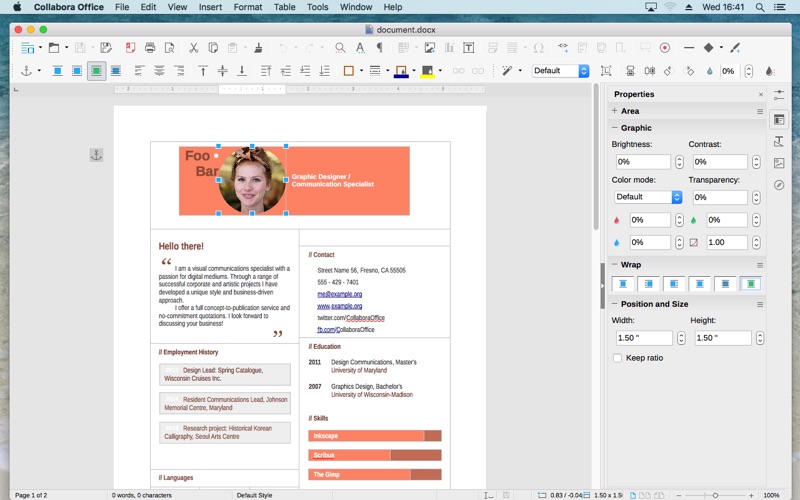Open the Tools menu
This screenshot has height=500, width=800.
pyautogui.click(x=317, y=7)
